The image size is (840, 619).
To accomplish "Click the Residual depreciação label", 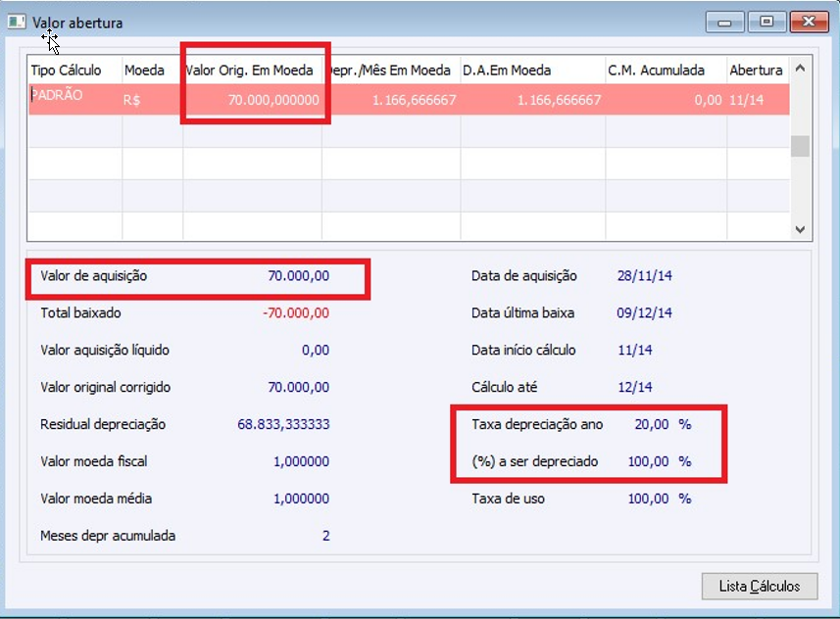I will [x=103, y=424].
